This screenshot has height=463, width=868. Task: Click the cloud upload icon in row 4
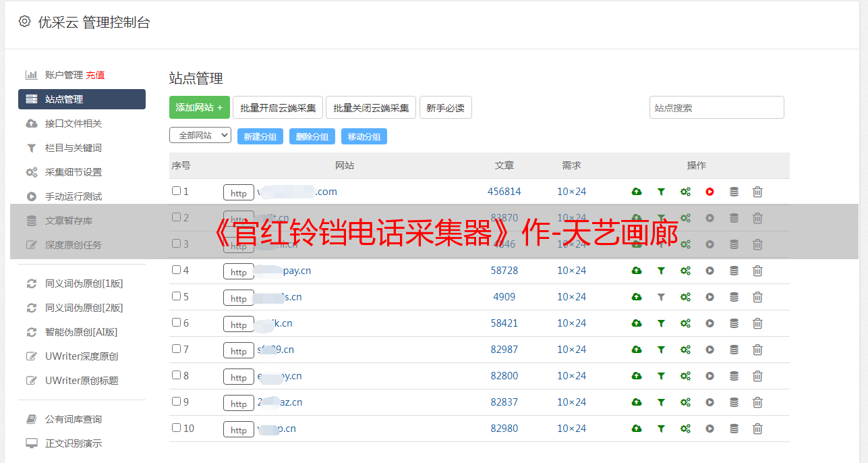click(637, 271)
